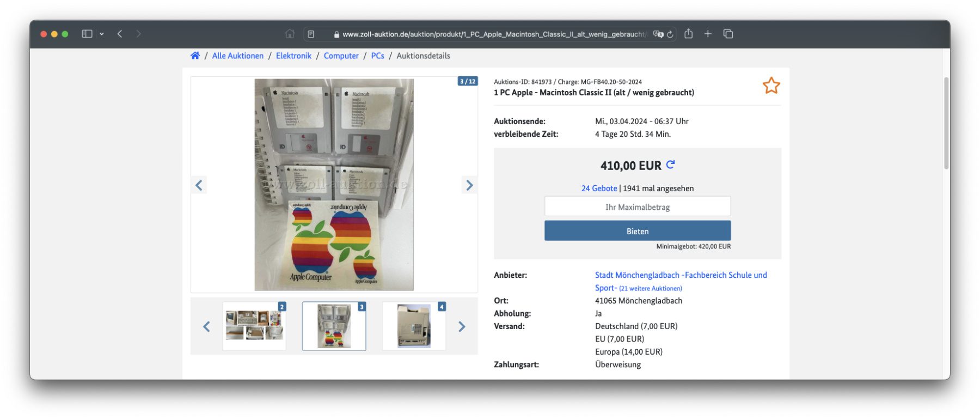
Task: Translate the page from the address bar
Action: [x=658, y=34]
